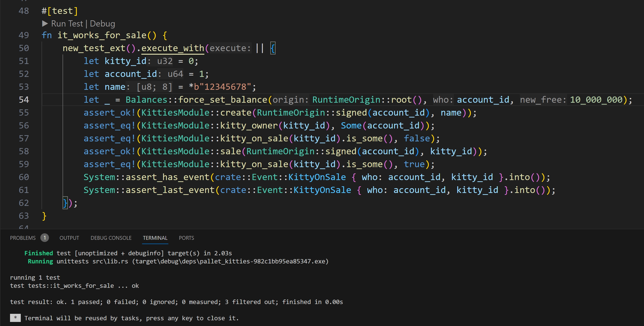The width and height of the screenshot is (644, 326).
Task: Switch to the PROBLEMS panel tab
Action: 23,238
